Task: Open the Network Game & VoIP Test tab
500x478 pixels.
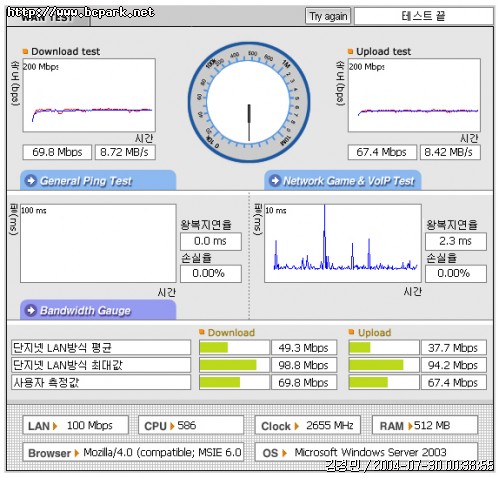Action: click(343, 180)
